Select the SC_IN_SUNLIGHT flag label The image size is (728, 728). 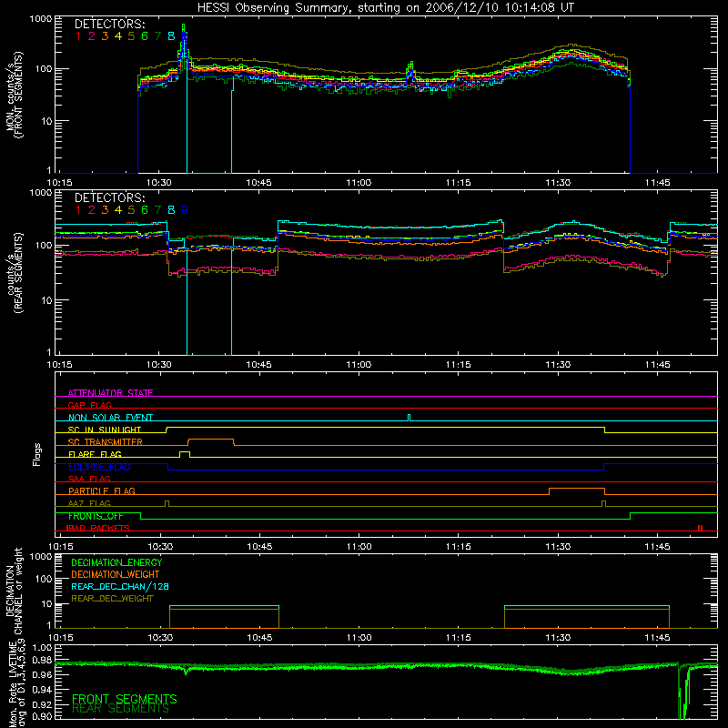[105, 430]
